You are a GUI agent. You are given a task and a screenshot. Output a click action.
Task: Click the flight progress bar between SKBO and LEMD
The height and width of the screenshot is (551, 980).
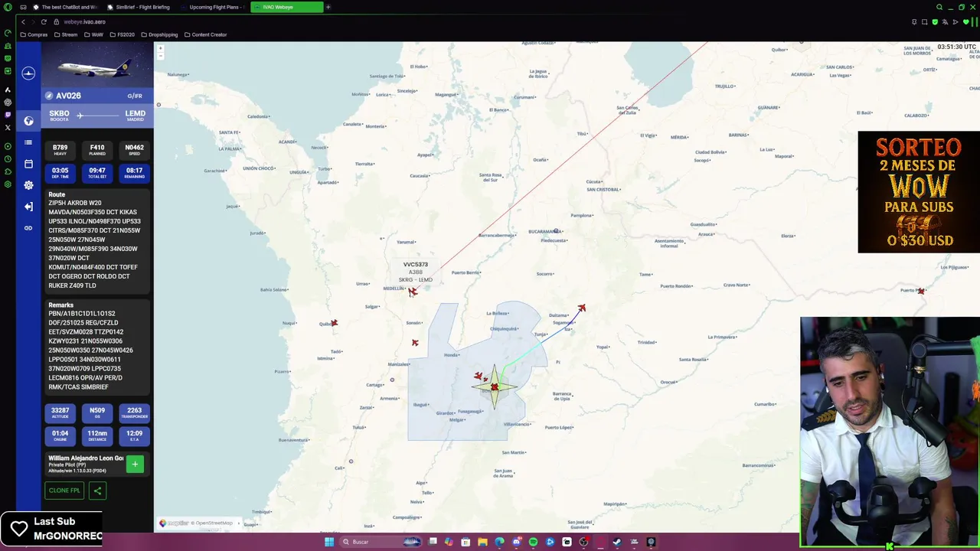(x=97, y=116)
